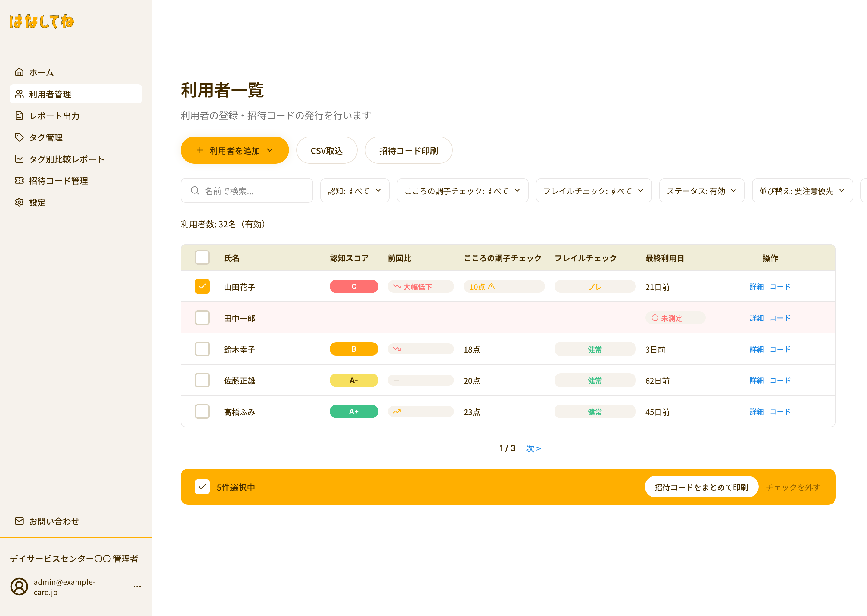
Task: Open お問い合わせ from the sidebar
Action: [x=54, y=521]
